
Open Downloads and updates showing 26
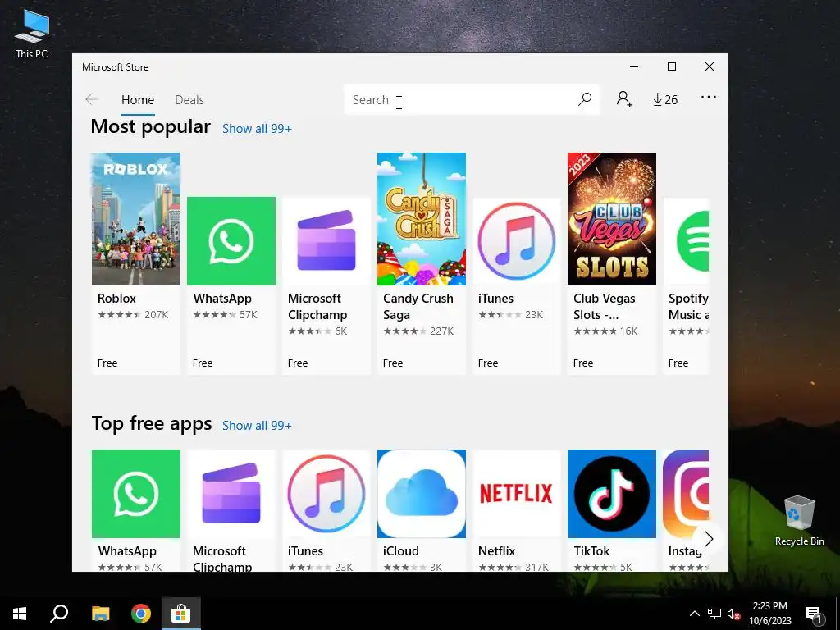coord(664,99)
